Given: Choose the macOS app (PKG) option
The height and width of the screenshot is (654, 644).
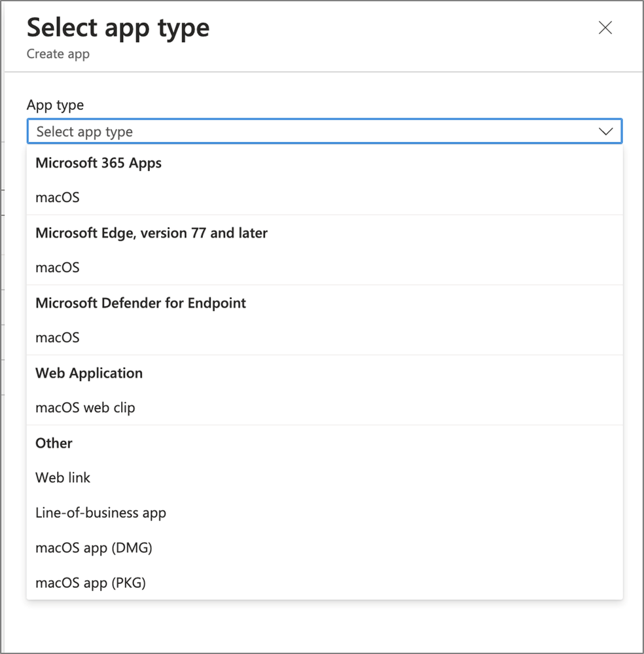Looking at the screenshot, I should 90,583.
